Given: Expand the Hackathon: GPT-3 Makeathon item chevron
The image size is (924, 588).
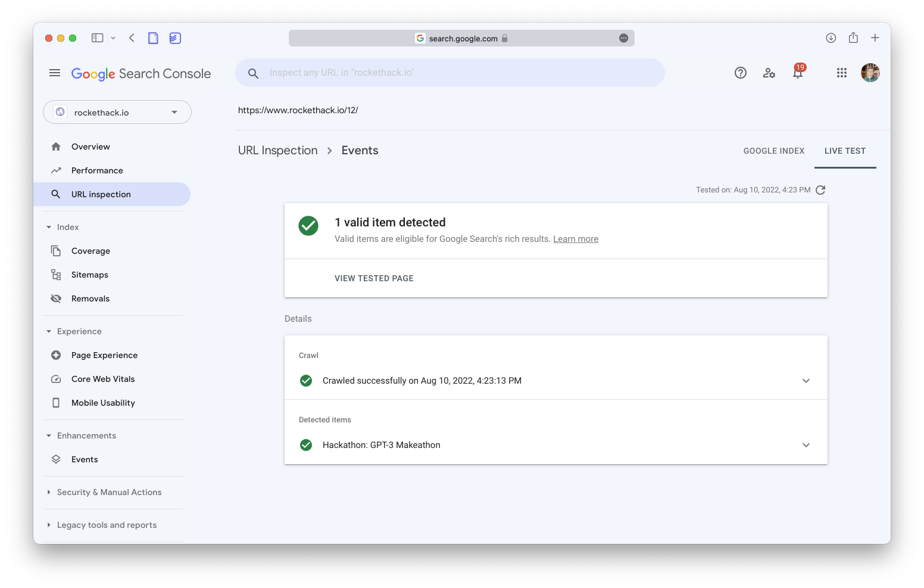Looking at the screenshot, I should click(x=806, y=445).
